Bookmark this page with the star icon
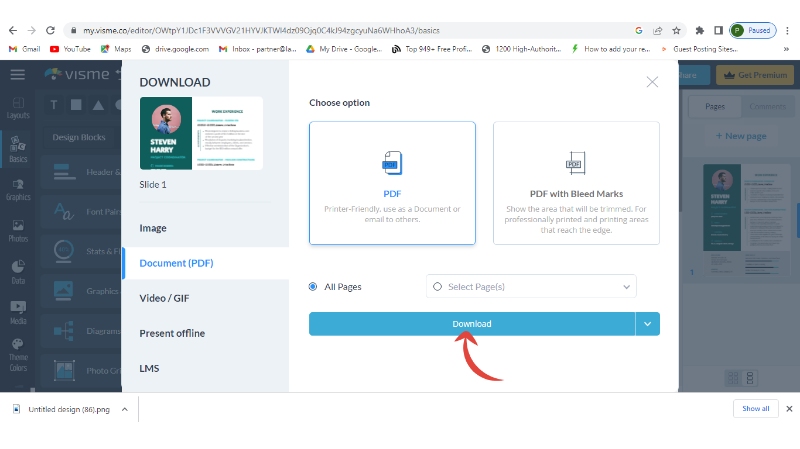The height and width of the screenshot is (449, 800). (x=677, y=31)
